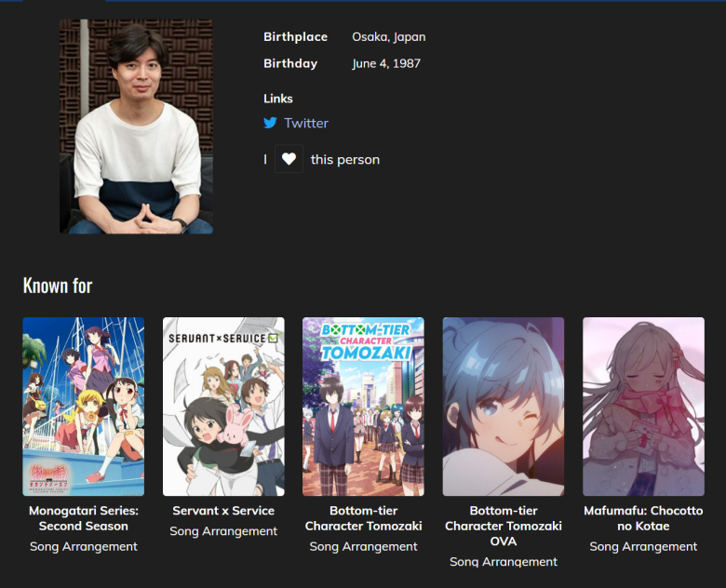Click the Mafumafu: Chocotto no Kotae title
Screen dimensions: 726x588
[643, 518]
